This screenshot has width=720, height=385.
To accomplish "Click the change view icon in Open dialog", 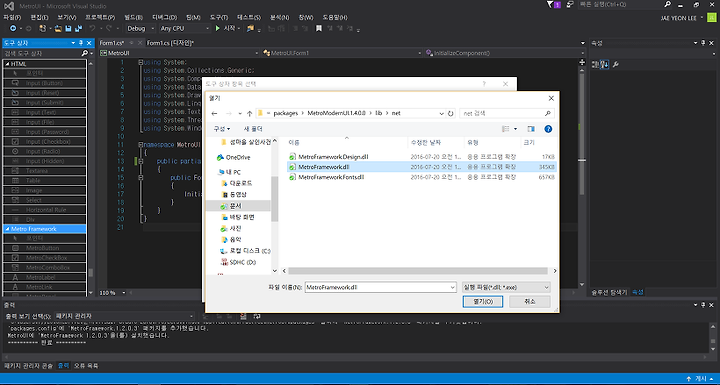I will tap(506, 129).
